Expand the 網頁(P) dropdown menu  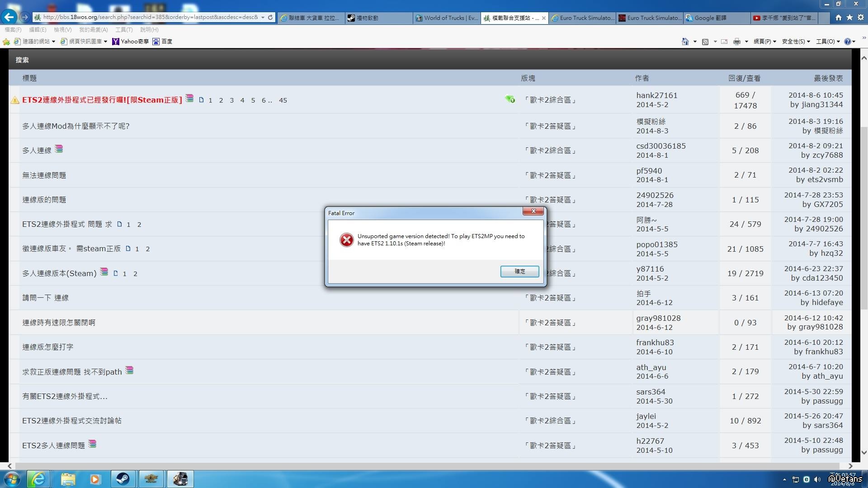coord(764,42)
